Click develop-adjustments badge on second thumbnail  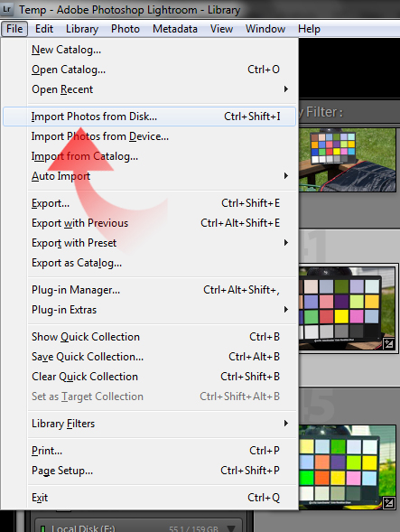click(x=388, y=344)
